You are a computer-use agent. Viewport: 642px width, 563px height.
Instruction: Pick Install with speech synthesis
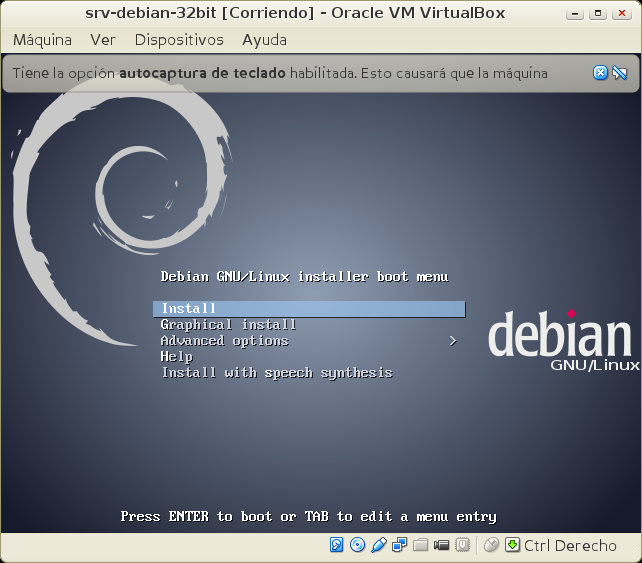tap(276, 373)
